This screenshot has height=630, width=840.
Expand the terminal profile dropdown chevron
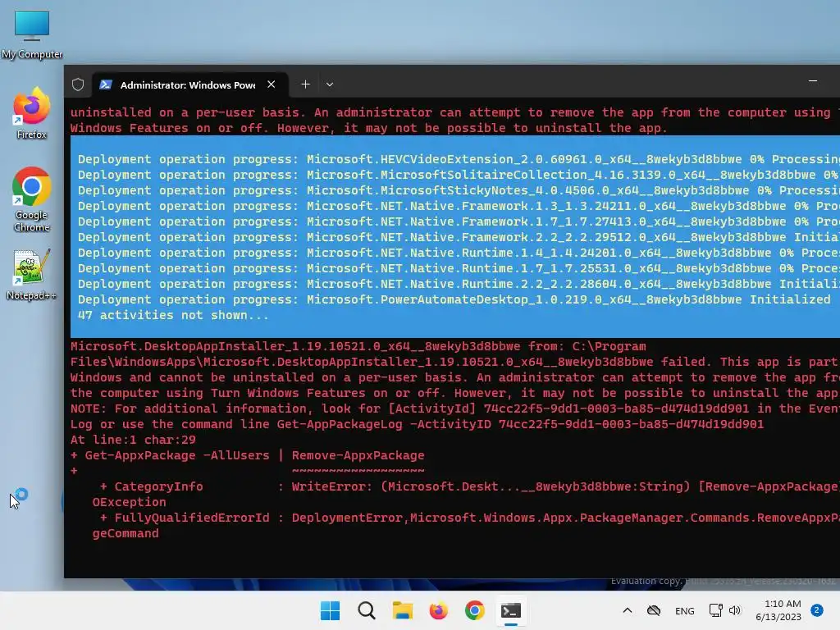pyautogui.click(x=330, y=84)
